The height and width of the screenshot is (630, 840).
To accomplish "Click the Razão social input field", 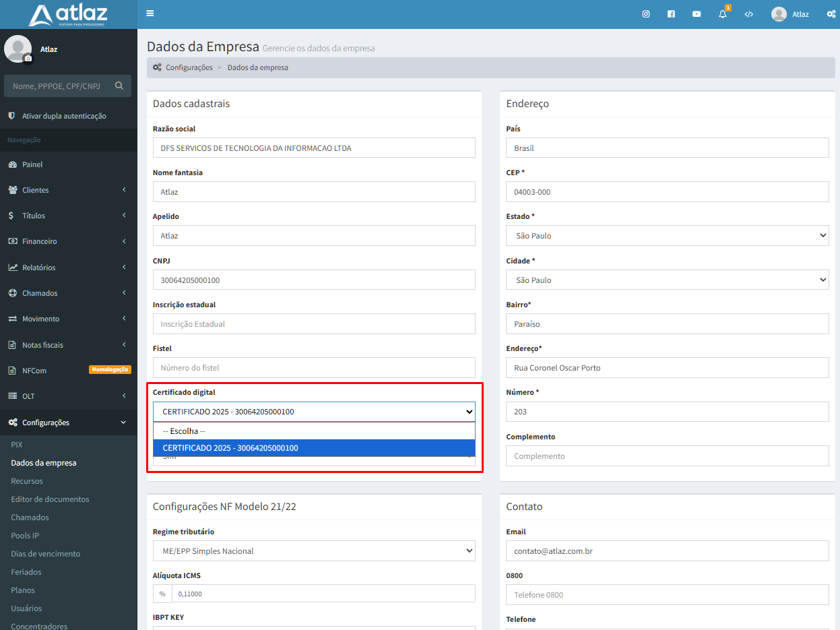I will [x=314, y=148].
